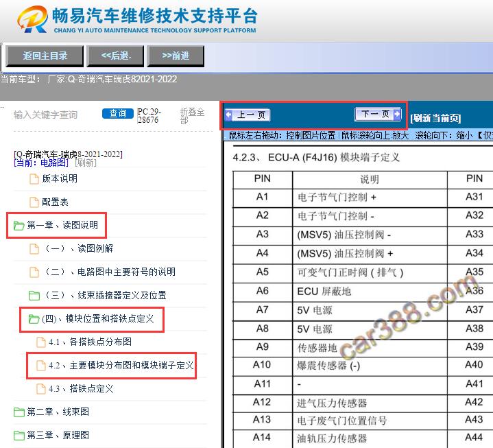This screenshot has width=493, height=448.
Task: Expand the 线束插接器定义及位置 folder icon
Action: tap(34, 296)
